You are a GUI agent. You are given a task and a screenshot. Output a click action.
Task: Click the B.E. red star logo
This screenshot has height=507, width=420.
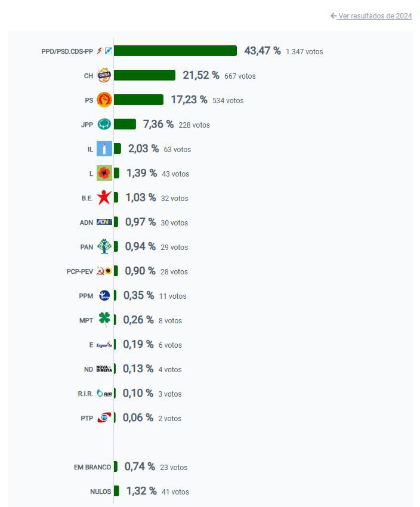pos(104,198)
